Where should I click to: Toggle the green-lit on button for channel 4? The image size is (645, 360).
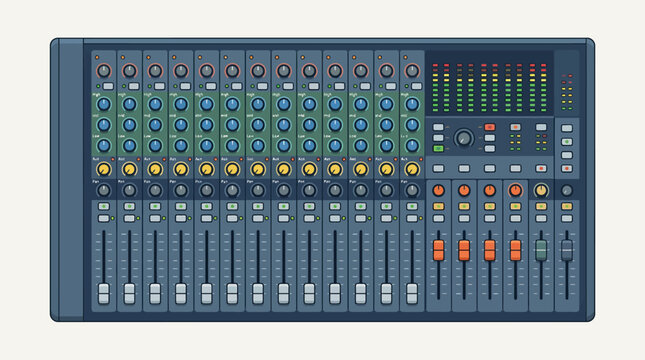(x=181, y=206)
